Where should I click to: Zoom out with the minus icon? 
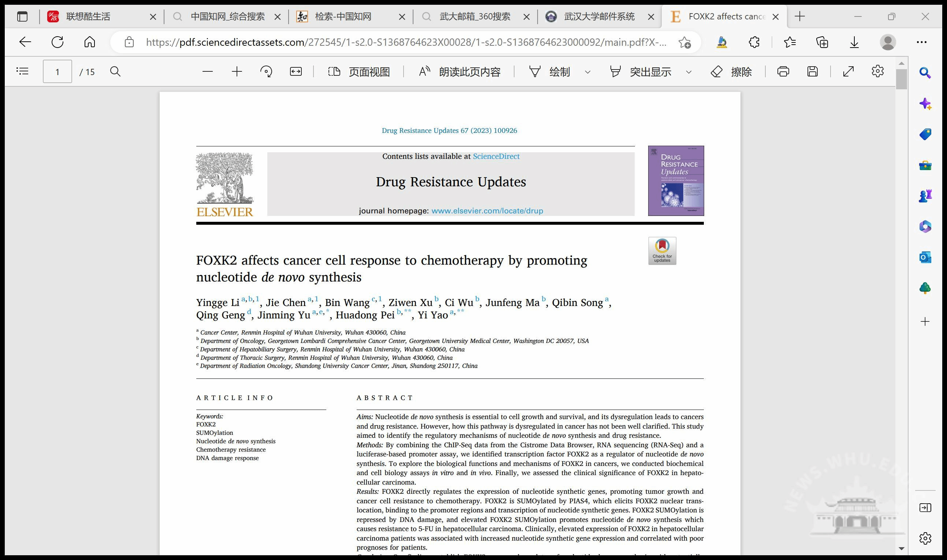tap(208, 71)
